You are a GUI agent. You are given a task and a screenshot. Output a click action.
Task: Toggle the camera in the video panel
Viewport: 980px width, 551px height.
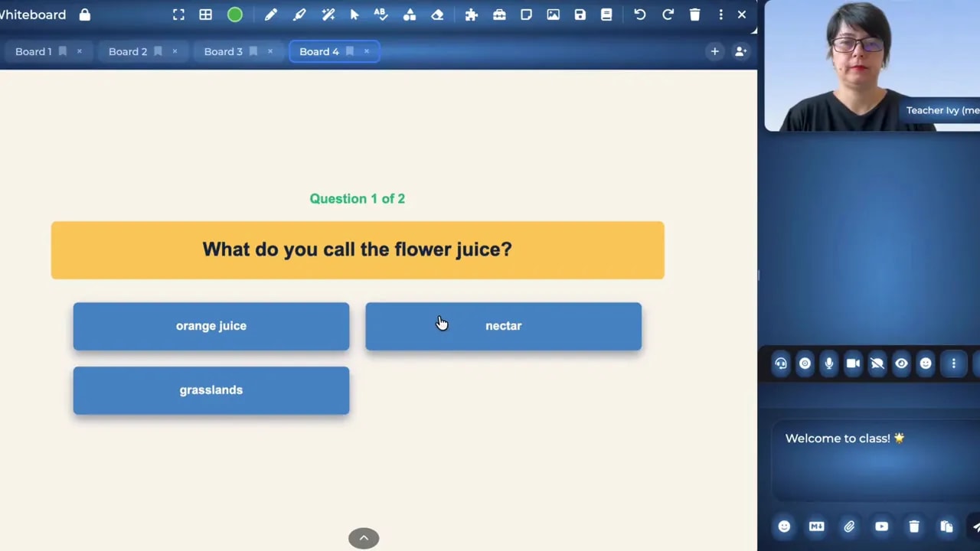click(853, 364)
